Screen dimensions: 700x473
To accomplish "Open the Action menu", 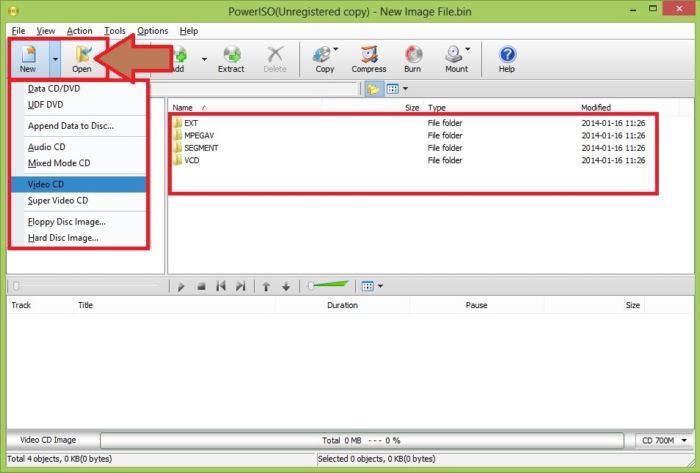I will point(79,31).
